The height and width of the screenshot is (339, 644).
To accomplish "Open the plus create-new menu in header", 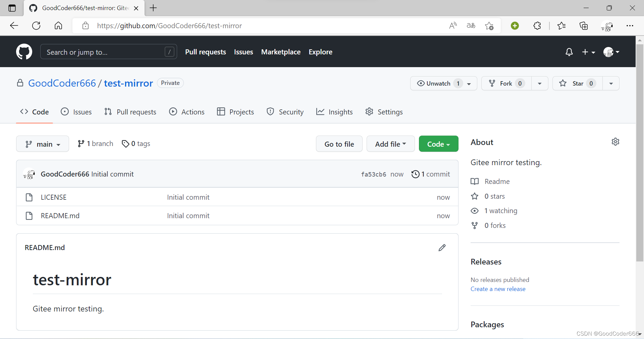I will pos(588,52).
